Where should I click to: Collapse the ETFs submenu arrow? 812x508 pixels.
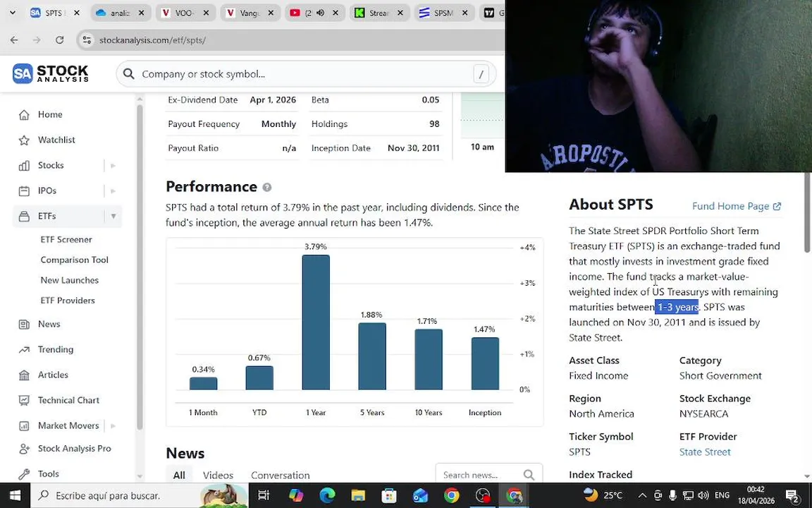pos(113,216)
